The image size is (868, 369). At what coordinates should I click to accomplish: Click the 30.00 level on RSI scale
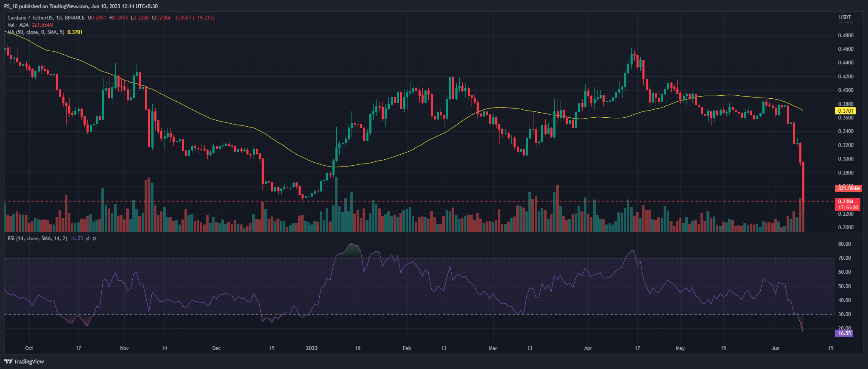(x=844, y=314)
